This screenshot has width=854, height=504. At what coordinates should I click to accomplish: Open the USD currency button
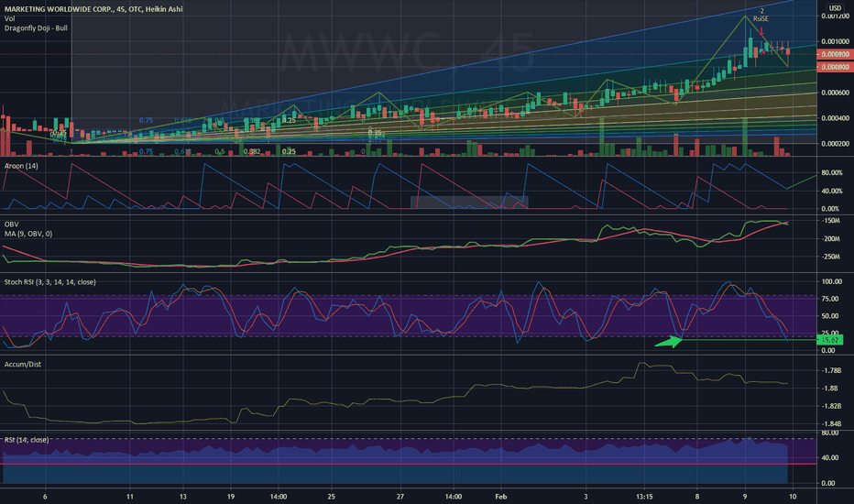click(x=835, y=7)
